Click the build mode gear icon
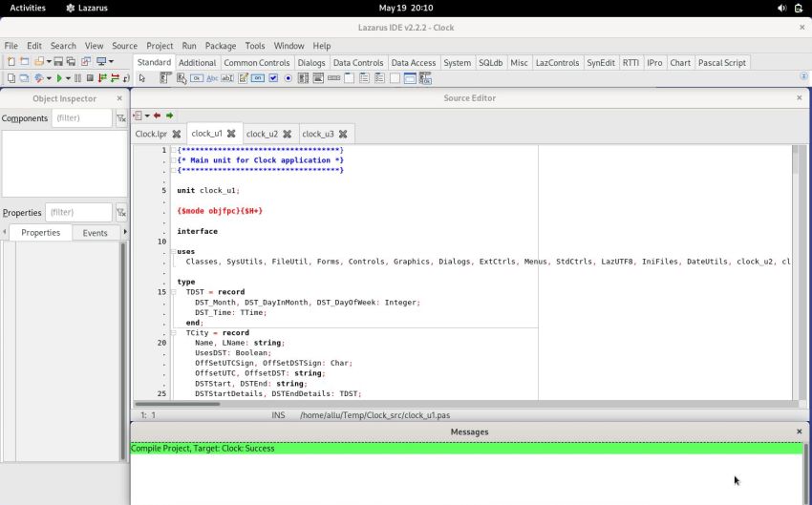 39,78
